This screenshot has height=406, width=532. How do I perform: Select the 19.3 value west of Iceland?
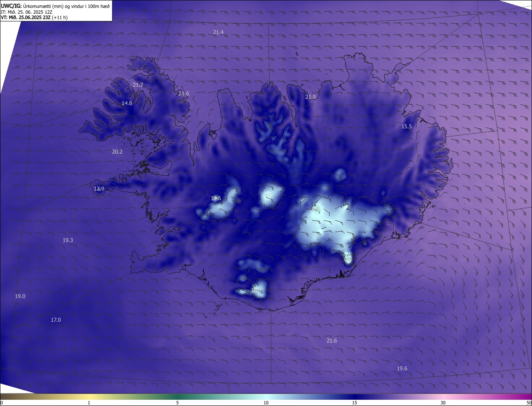click(68, 240)
